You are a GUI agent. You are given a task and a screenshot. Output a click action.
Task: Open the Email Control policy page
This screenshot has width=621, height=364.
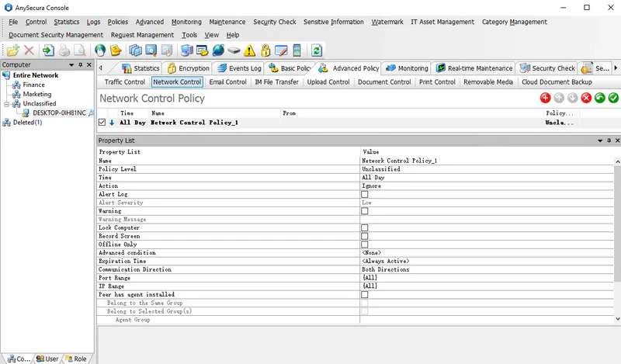(x=227, y=82)
